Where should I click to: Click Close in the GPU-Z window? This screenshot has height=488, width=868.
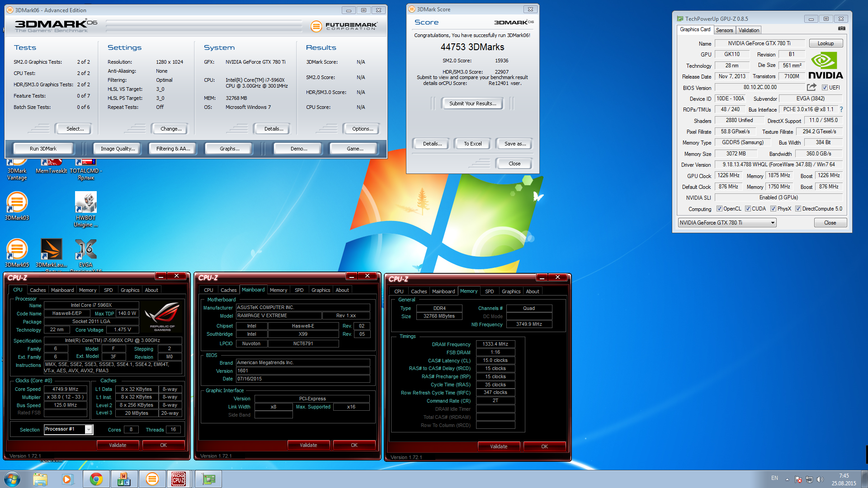[x=830, y=223]
